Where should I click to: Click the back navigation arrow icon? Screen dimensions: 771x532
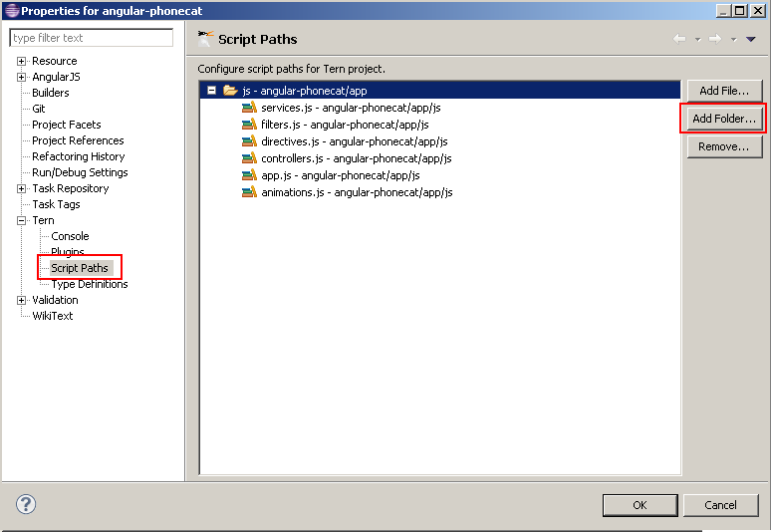[x=679, y=40]
